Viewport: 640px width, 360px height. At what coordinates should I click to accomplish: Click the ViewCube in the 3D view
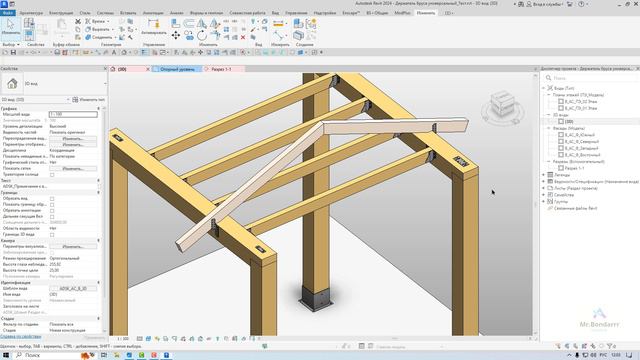pyautogui.click(x=502, y=105)
